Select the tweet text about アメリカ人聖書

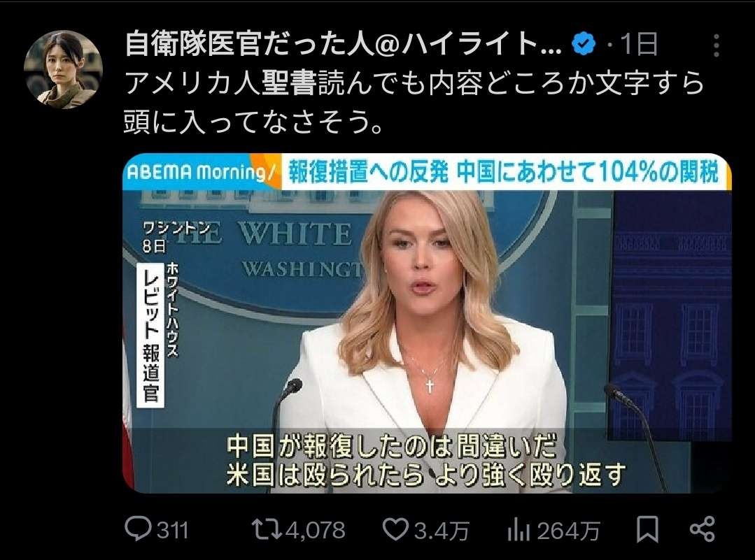(x=414, y=103)
